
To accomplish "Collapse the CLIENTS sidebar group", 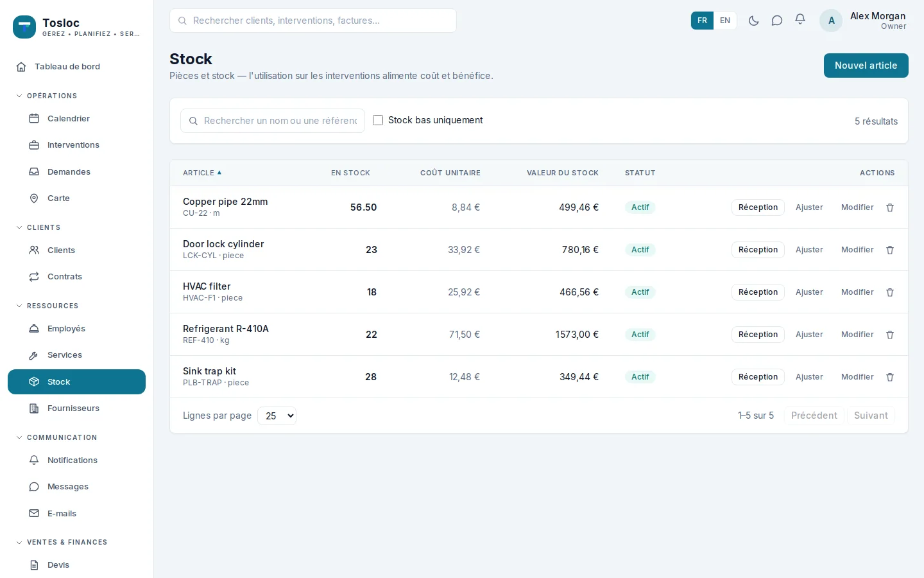I will pyautogui.click(x=38, y=227).
